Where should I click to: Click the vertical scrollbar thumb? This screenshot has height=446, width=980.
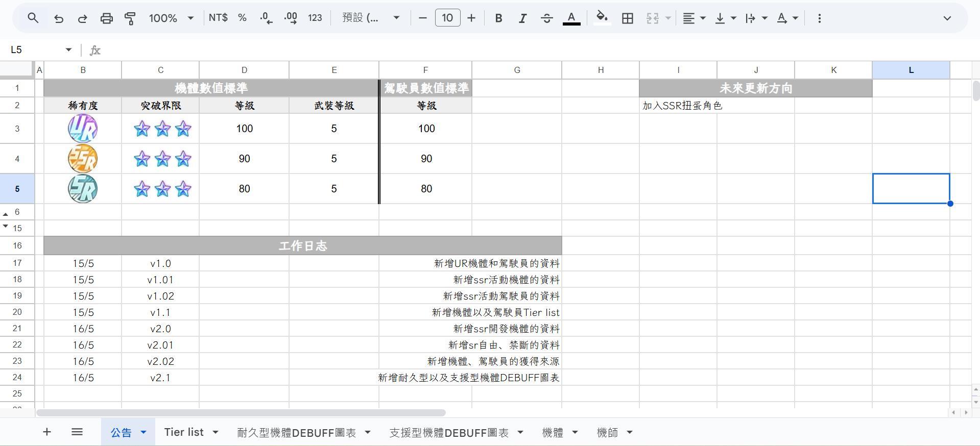(976, 91)
